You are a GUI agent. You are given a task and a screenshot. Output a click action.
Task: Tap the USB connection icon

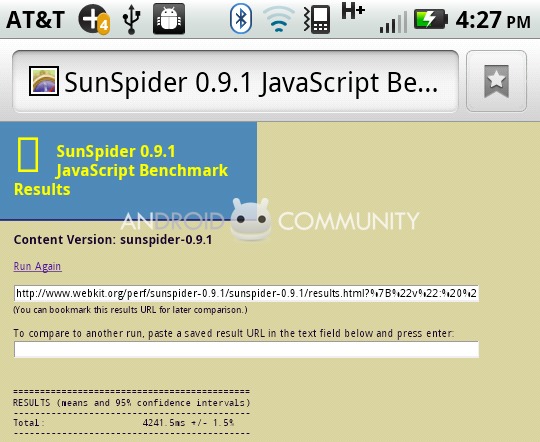tap(131, 20)
